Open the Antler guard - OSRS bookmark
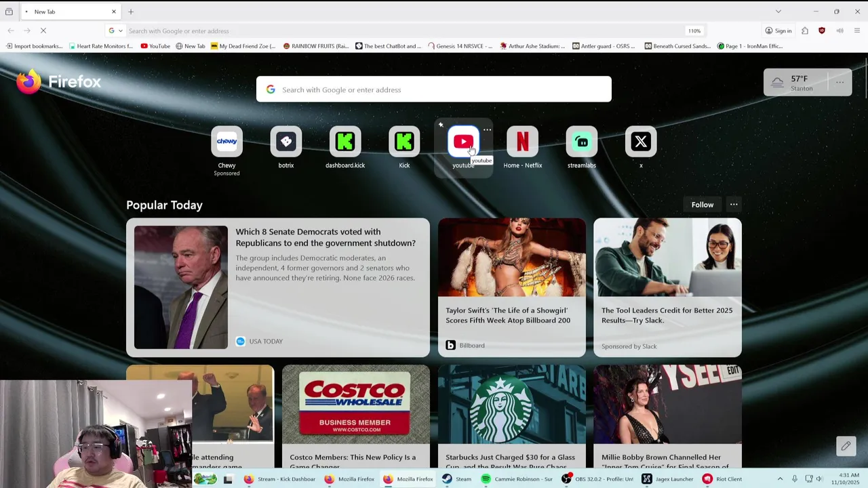The image size is (868, 488). (604, 46)
